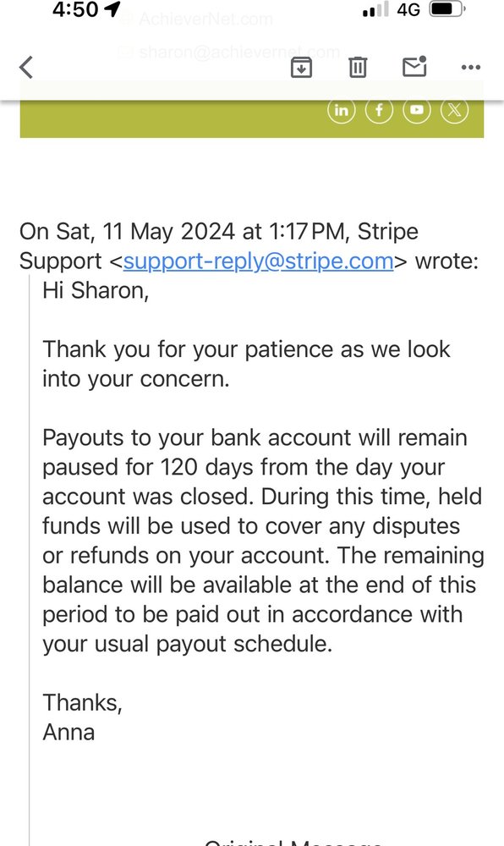This screenshot has height=846, width=504.
Task: Tap the 'Payouts to your bank account' paragraph
Action: point(263,541)
